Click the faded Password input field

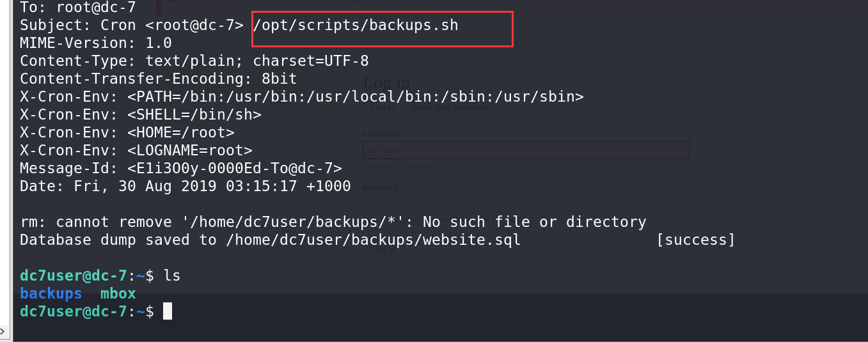[526, 203]
